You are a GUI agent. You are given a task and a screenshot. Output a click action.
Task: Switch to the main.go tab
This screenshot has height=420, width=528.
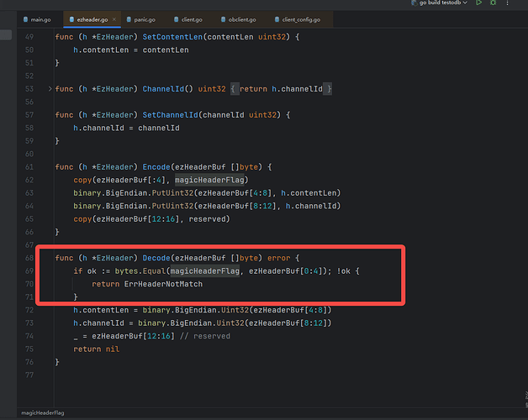[x=37, y=19]
